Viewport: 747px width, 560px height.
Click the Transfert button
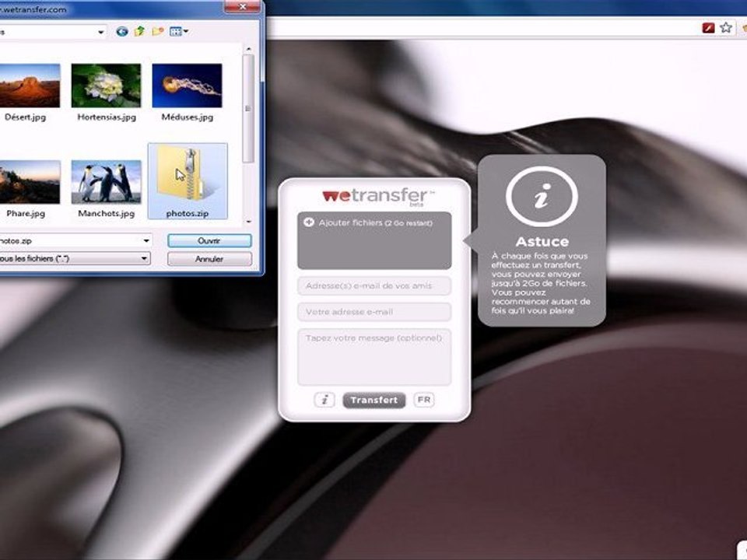click(374, 400)
